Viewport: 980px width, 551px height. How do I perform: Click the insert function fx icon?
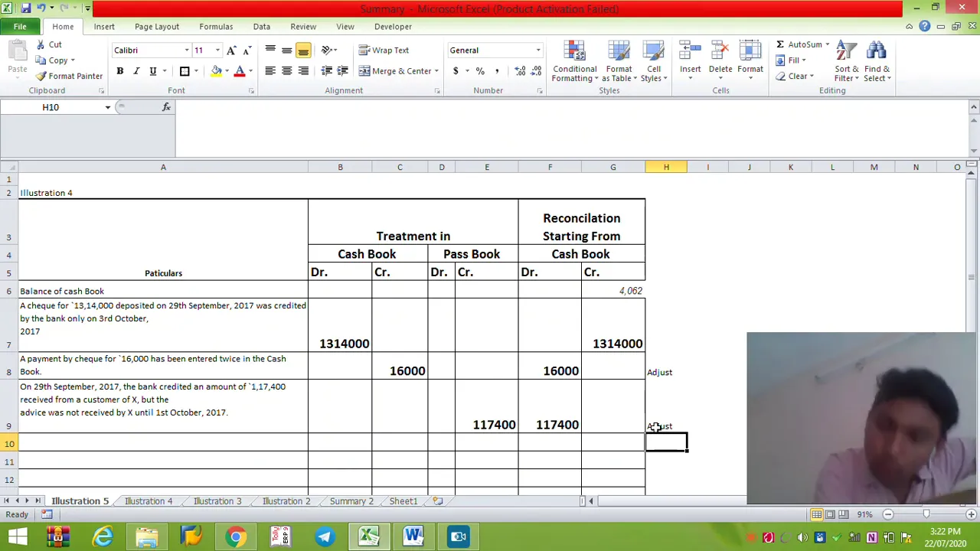(x=166, y=107)
